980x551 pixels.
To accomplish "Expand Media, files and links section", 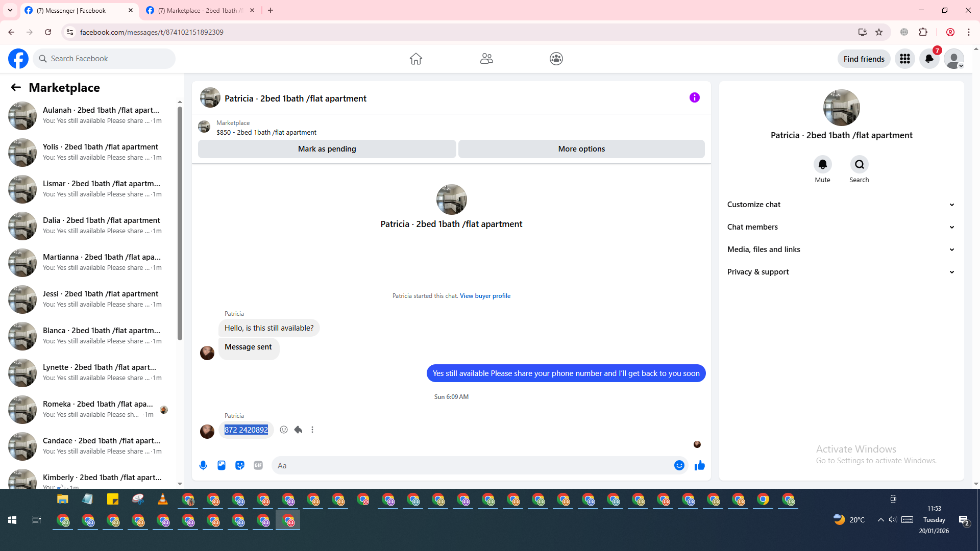I will point(841,249).
